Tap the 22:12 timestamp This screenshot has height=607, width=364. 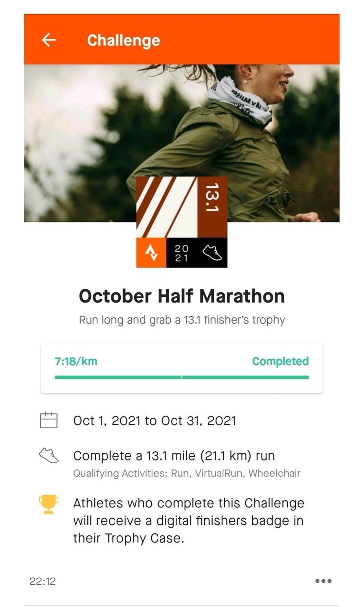pyautogui.click(x=43, y=581)
